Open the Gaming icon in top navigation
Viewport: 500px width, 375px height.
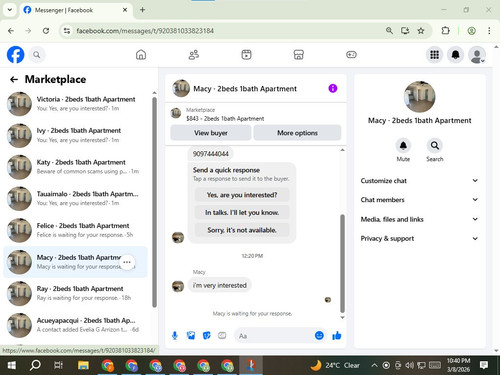[x=351, y=55]
